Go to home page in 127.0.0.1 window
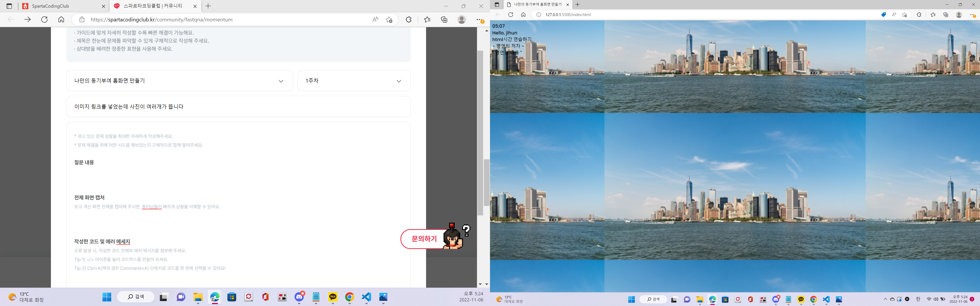 tap(523, 15)
